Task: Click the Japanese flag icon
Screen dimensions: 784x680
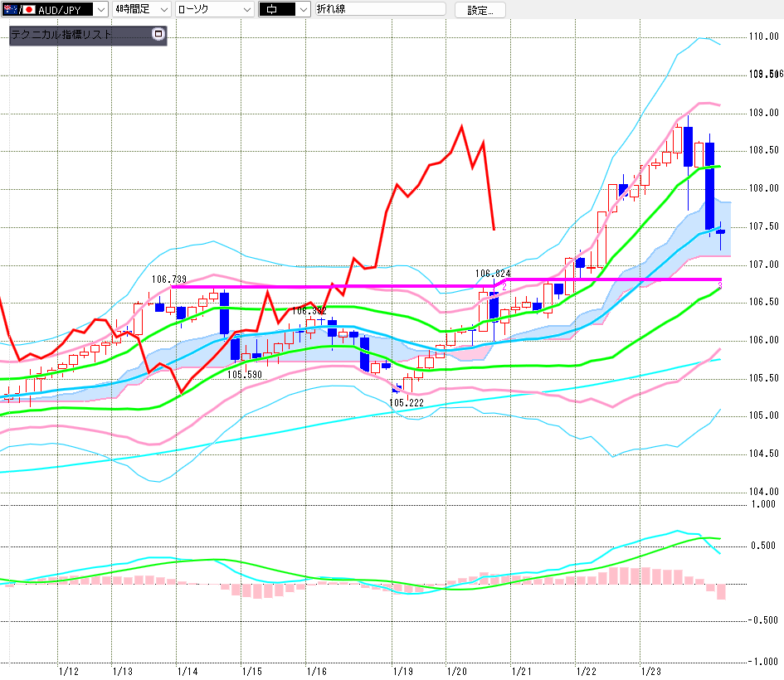Action: pos(28,9)
